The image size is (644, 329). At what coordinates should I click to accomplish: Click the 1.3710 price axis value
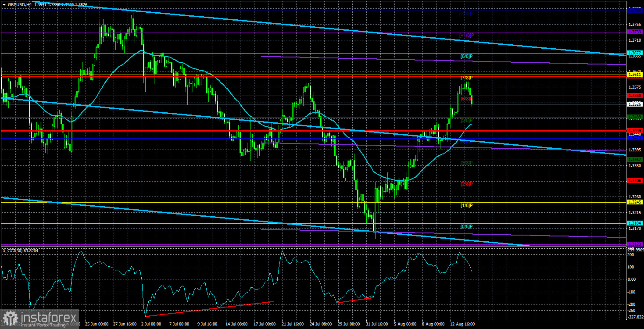point(634,40)
